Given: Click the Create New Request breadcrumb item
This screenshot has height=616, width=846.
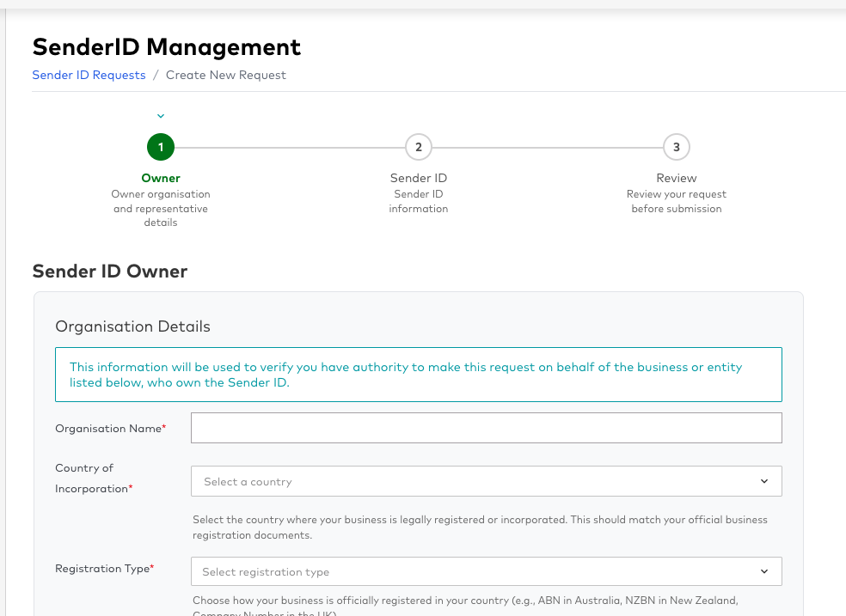Looking at the screenshot, I should point(226,75).
